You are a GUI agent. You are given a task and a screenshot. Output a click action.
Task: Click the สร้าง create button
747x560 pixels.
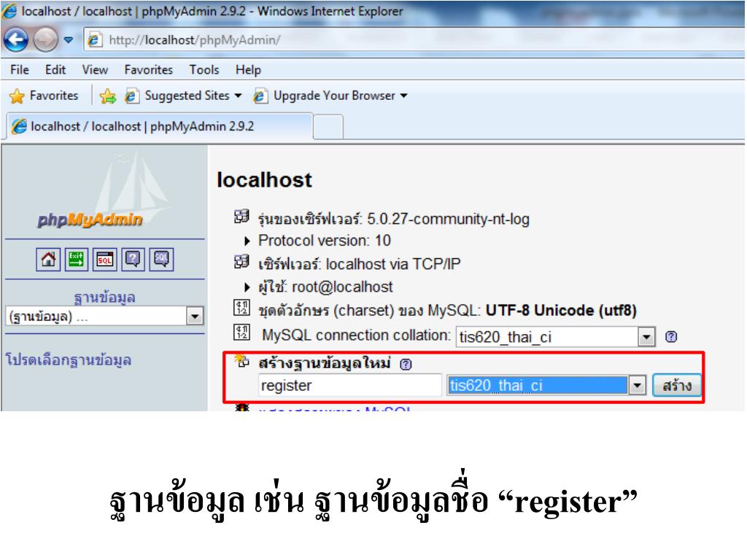[x=676, y=385]
